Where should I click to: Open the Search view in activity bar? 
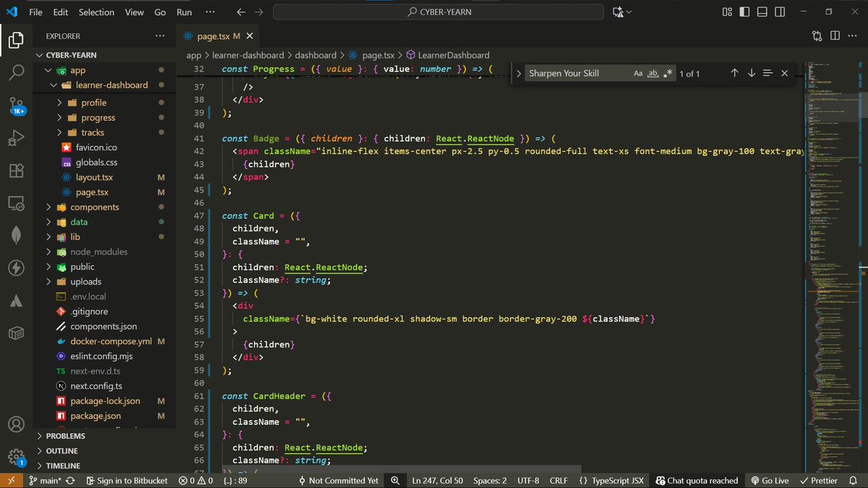coord(16,72)
